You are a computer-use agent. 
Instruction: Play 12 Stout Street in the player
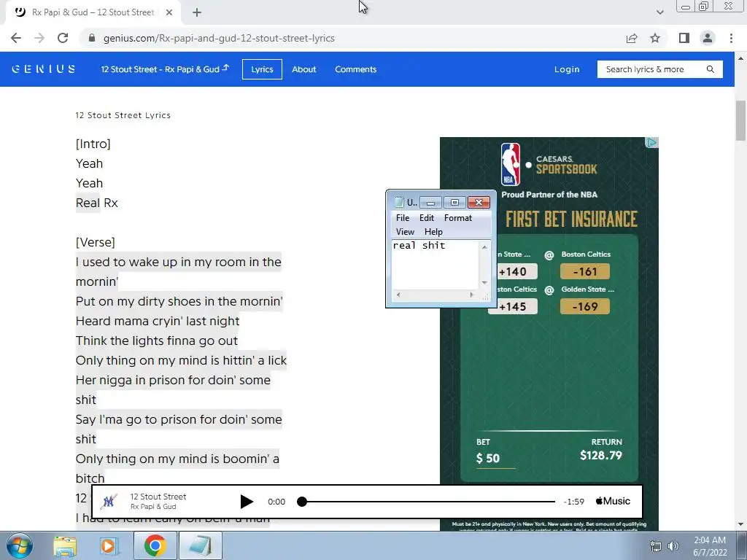click(247, 502)
